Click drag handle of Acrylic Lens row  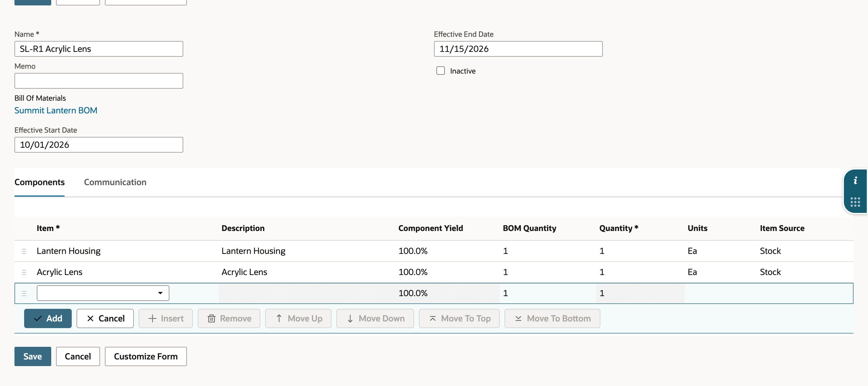[24, 272]
